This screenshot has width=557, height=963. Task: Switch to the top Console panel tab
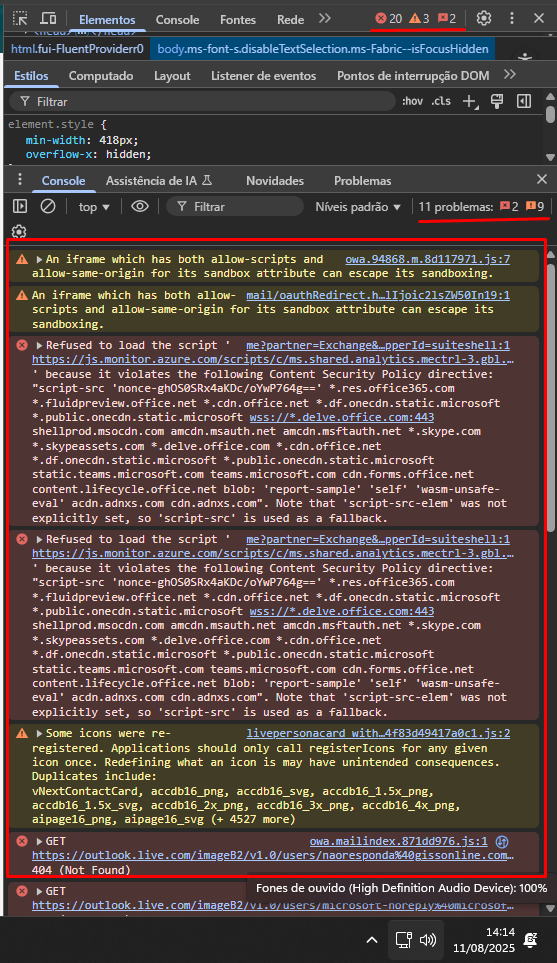(177, 20)
